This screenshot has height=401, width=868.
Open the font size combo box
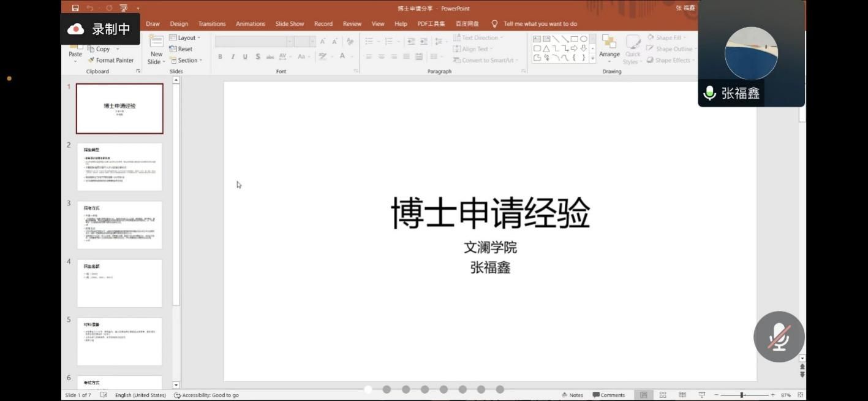[x=304, y=42]
